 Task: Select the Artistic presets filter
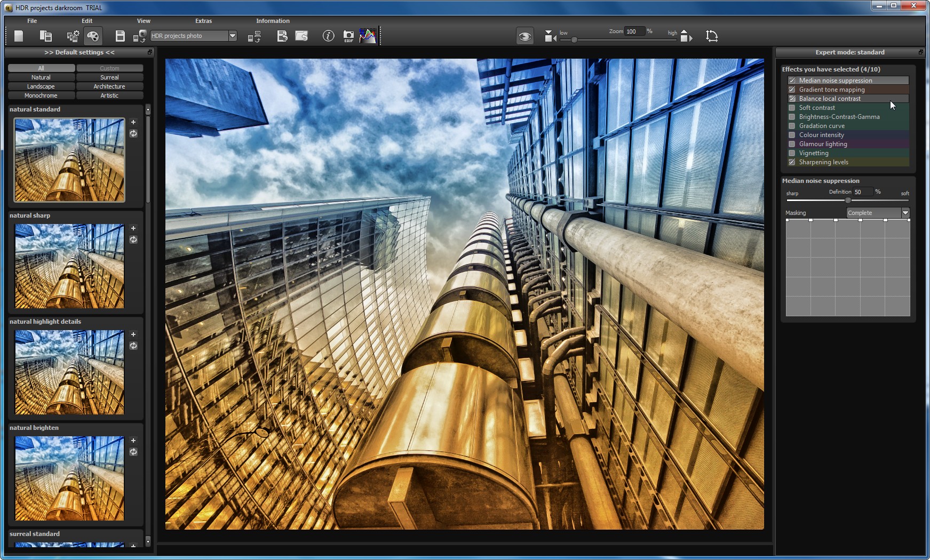click(x=109, y=95)
